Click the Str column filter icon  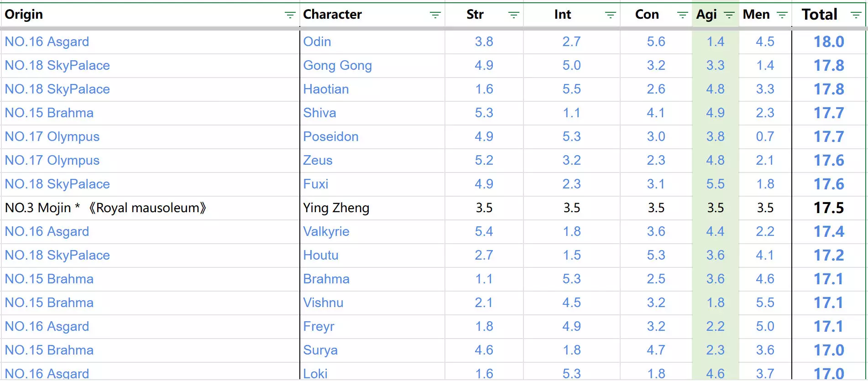pyautogui.click(x=513, y=15)
